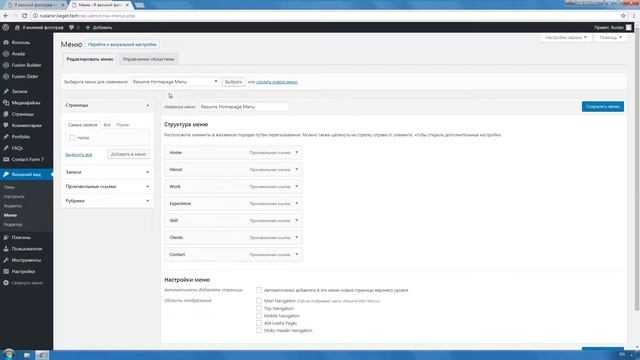Select Поиск tab in pages panel
Viewport: 640px width, 360px height.
(x=122, y=125)
